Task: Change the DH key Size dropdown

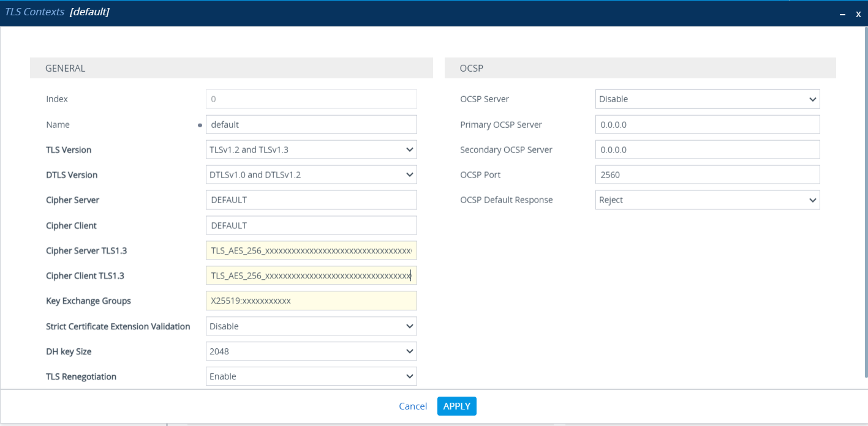Action: pos(311,351)
